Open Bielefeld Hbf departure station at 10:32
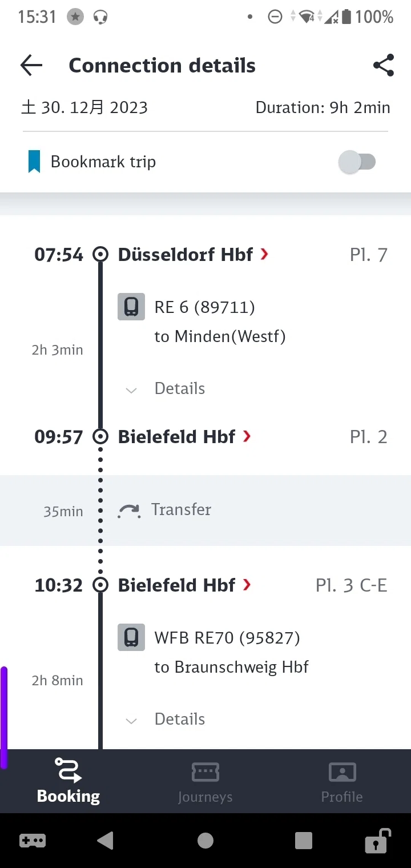411x868 pixels. click(184, 585)
